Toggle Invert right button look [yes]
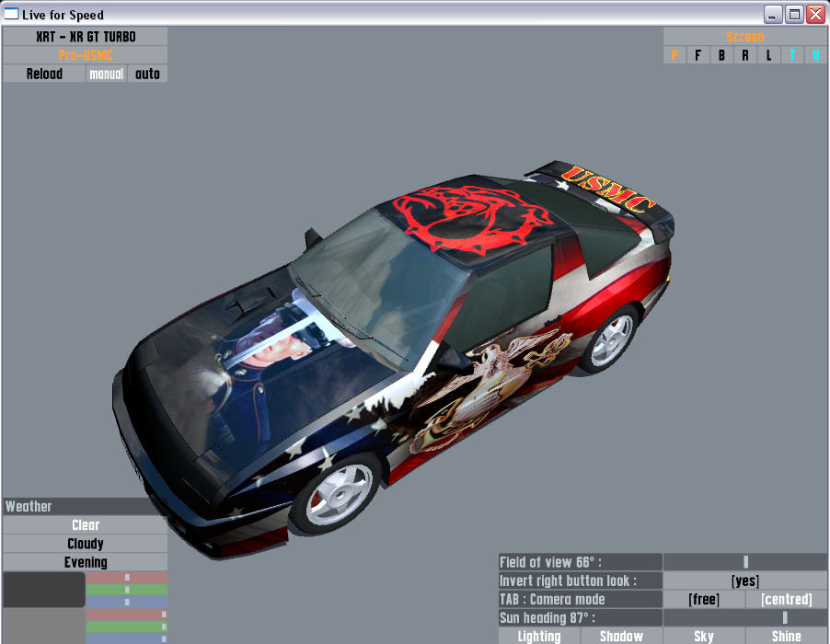Viewport: 830px width, 644px height. [744, 581]
